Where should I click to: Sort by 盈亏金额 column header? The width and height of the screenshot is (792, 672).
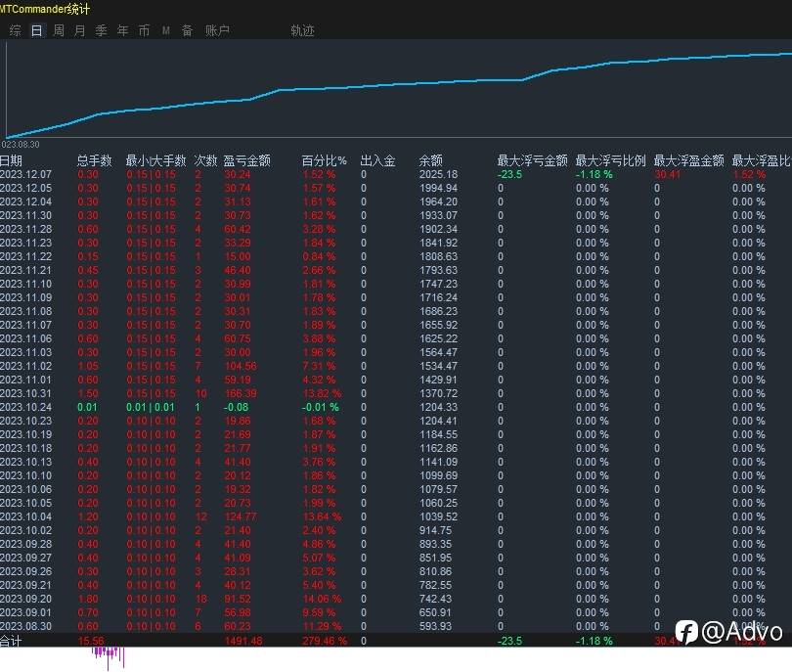pos(247,160)
